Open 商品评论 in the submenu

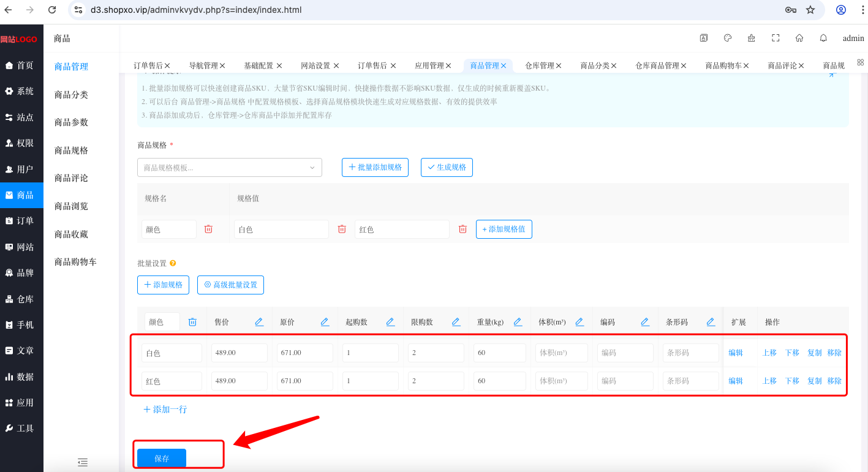[71, 178]
